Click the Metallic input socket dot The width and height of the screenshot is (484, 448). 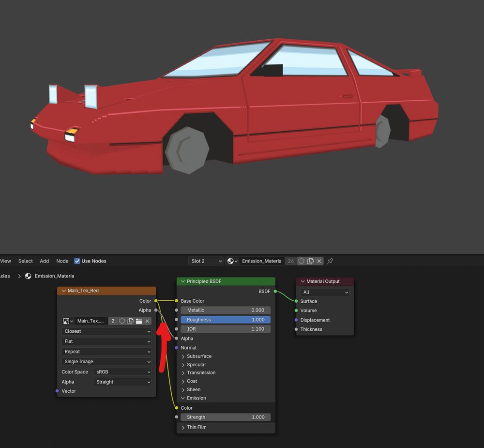(x=176, y=310)
